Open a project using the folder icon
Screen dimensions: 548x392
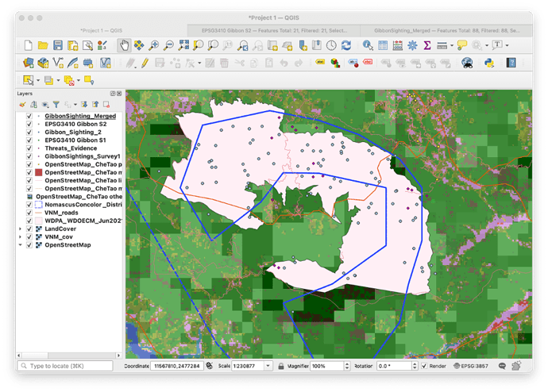tap(43, 45)
